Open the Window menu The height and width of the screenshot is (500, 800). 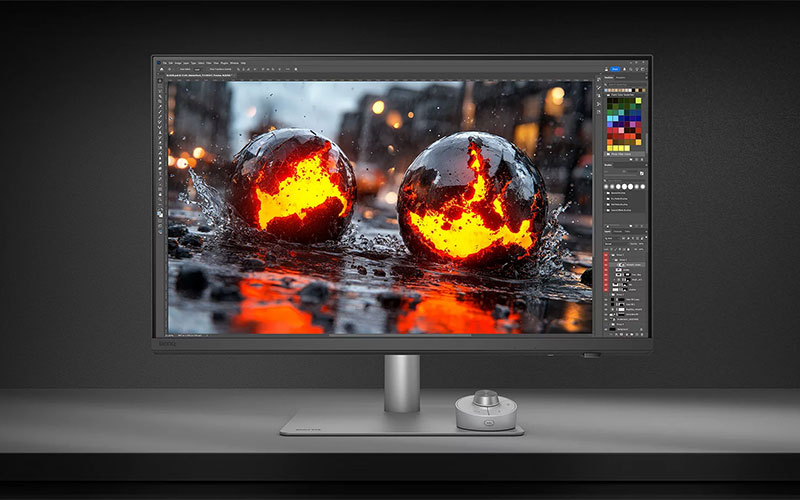tap(234, 63)
